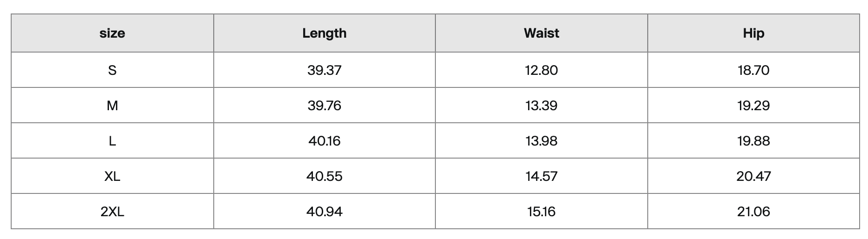Select hip value 21.06

click(753, 211)
